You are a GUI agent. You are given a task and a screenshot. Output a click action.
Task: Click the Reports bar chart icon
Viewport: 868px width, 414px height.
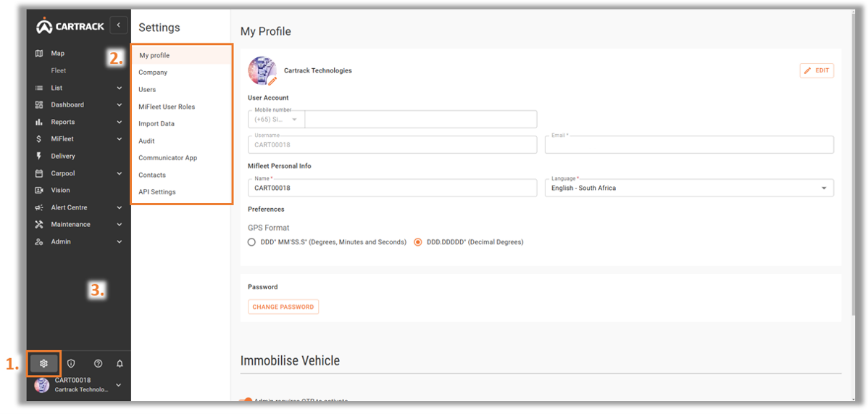pos(38,122)
